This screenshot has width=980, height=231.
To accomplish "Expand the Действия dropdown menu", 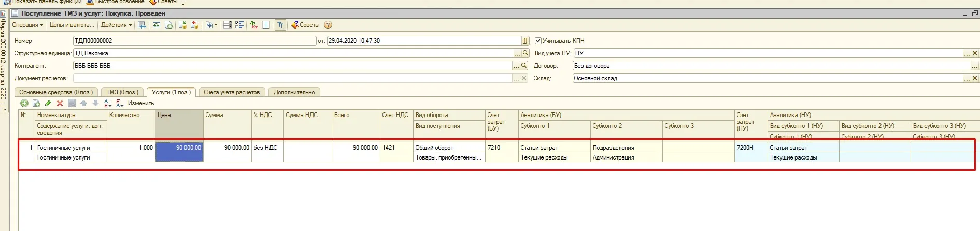I will (116, 25).
